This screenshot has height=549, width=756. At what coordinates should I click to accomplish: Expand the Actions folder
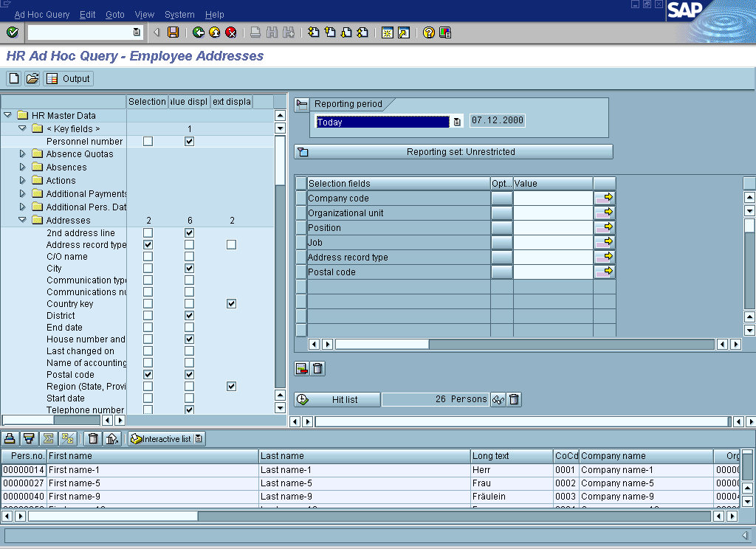[22, 180]
